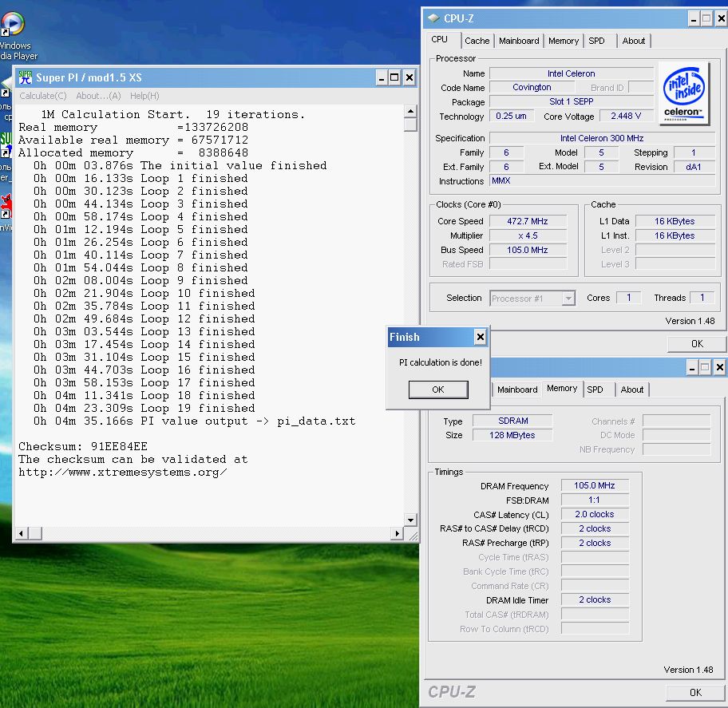This screenshot has width=728, height=708.
Task: Click Super PI horizontal scrollbar right arrow
Action: tap(397, 533)
